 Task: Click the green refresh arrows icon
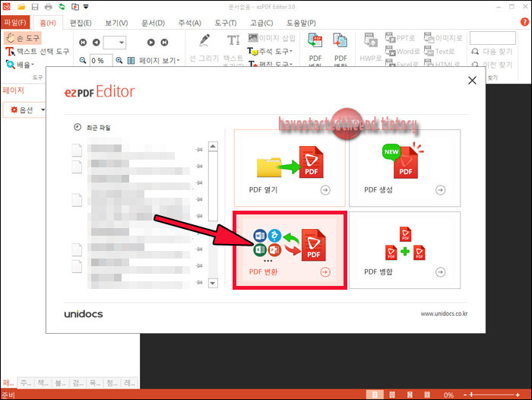[x=62, y=6]
